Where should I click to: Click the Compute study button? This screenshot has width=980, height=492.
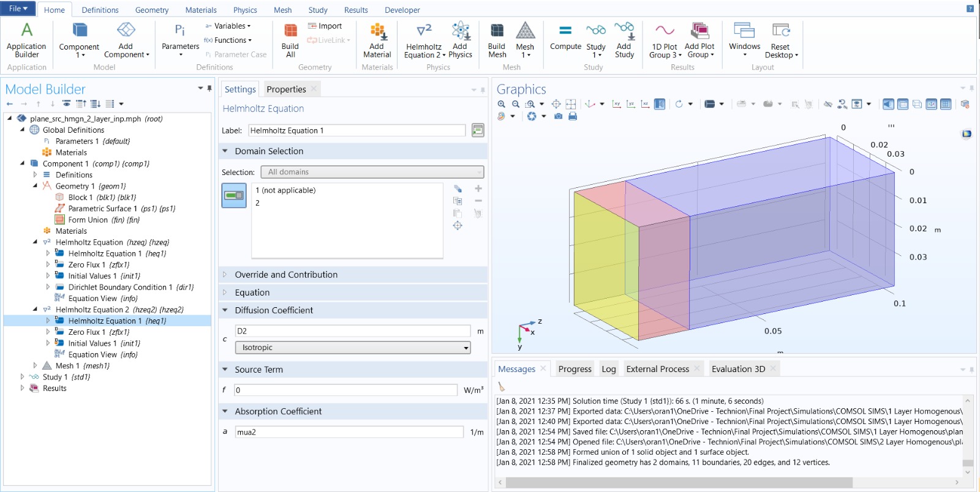[565, 37]
